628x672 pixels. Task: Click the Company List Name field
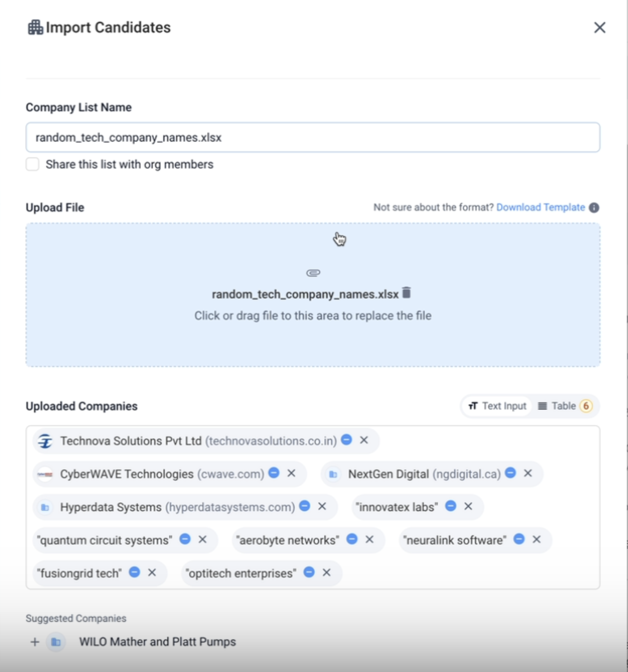click(x=313, y=138)
